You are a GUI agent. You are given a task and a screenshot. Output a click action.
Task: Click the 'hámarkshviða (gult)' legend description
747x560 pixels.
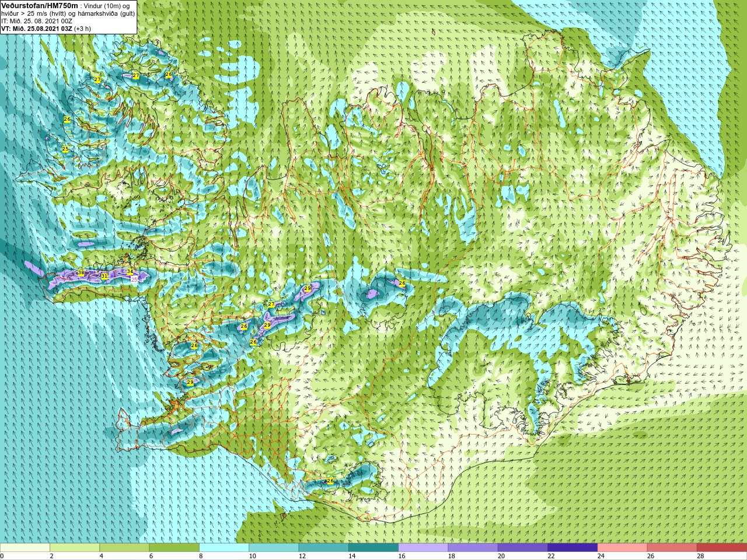pos(107,13)
